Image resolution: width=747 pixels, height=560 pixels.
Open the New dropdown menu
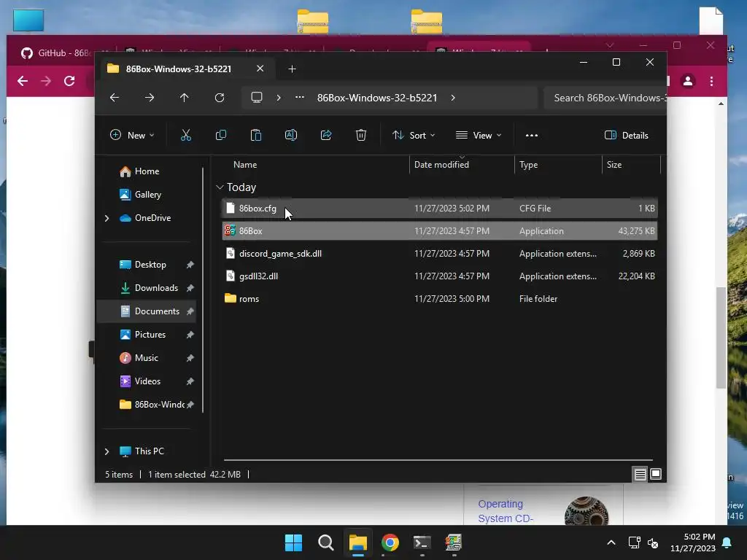132,135
